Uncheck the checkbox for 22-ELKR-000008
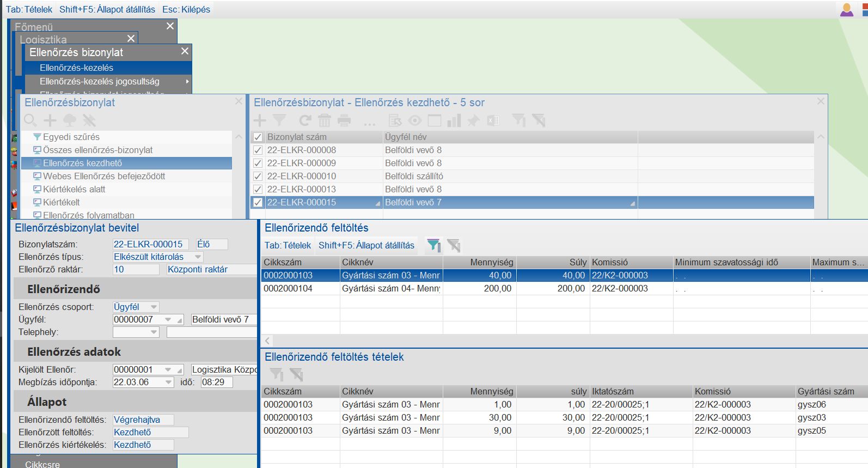 258,150
